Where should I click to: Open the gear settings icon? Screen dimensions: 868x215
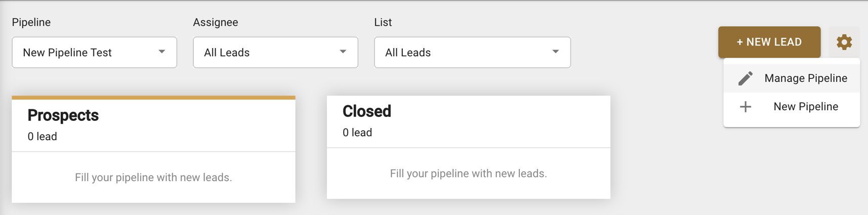click(844, 42)
